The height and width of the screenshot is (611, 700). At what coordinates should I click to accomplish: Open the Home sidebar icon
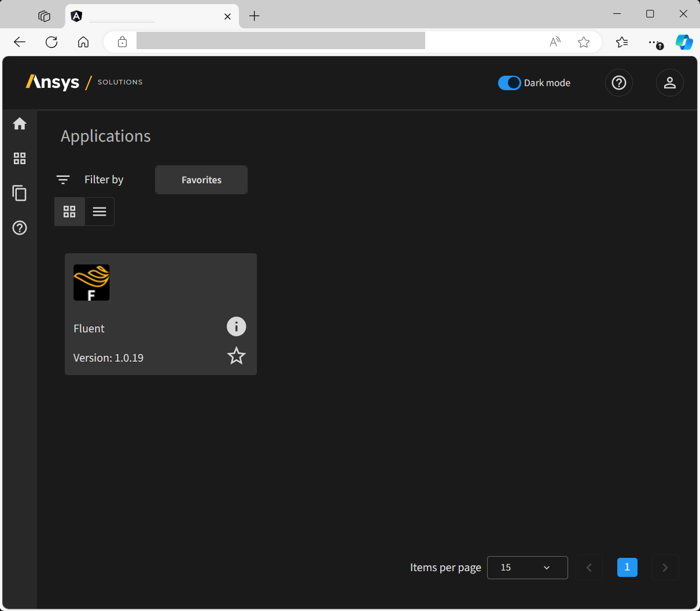click(19, 124)
